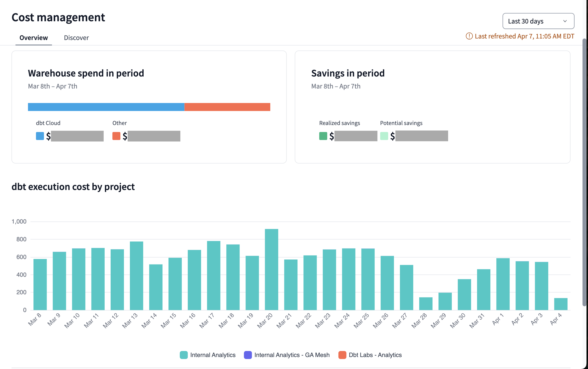Switch to the Discover tab
This screenshot has width=588, height=369.
(x=76, y=37)
